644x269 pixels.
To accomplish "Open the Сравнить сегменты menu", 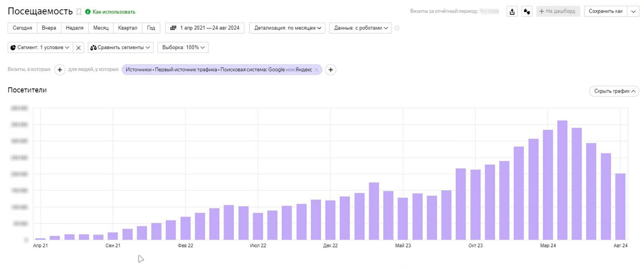I will (121, 48).
